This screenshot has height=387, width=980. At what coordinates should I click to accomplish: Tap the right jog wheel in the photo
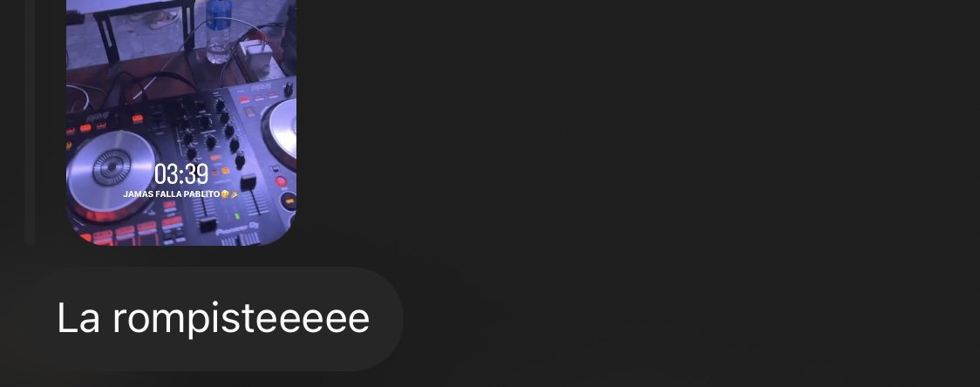pyautogui.click(x=281, y=130)
